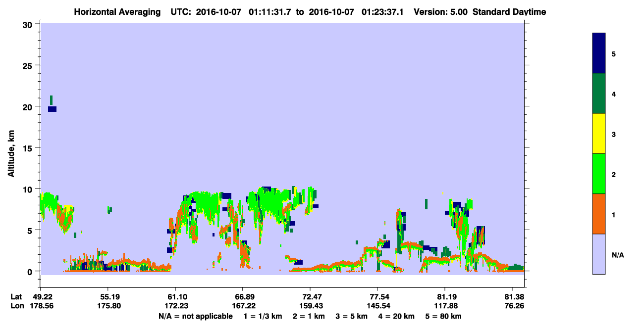Click the longitude value 172.23
Screen dimensions: 644x330
[175, 306]
